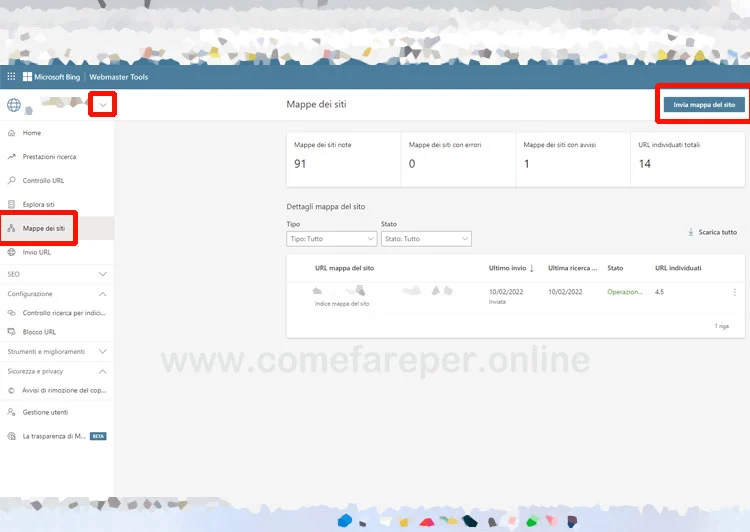Click the Mappe dei siti sitemap icon
750x532 pixels.
pos(11,228)
